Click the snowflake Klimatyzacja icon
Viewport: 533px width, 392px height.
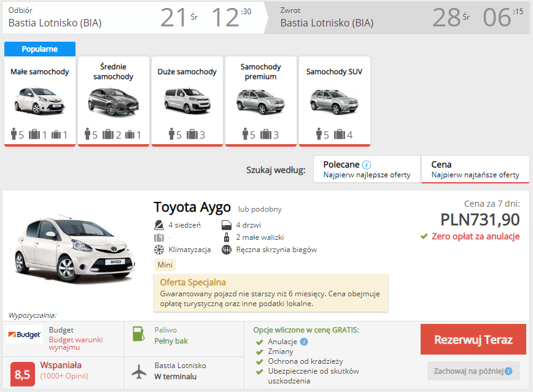[159, 250]
